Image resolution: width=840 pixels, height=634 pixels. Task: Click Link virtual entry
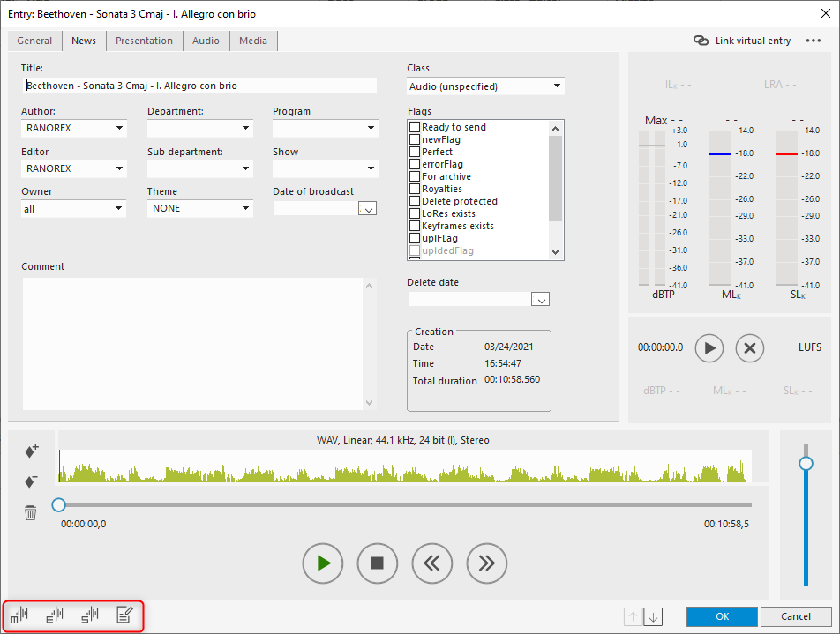742,41
